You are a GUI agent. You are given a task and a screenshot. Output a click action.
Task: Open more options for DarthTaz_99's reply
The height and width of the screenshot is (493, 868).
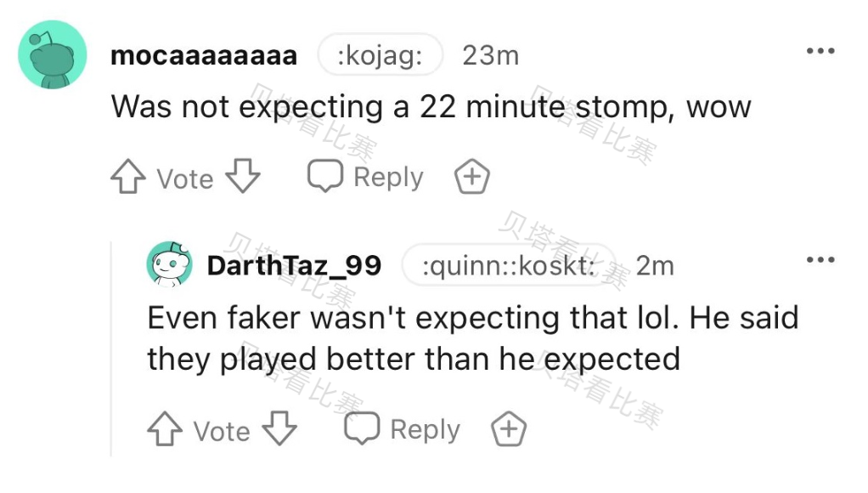click(x=820, y=260)
